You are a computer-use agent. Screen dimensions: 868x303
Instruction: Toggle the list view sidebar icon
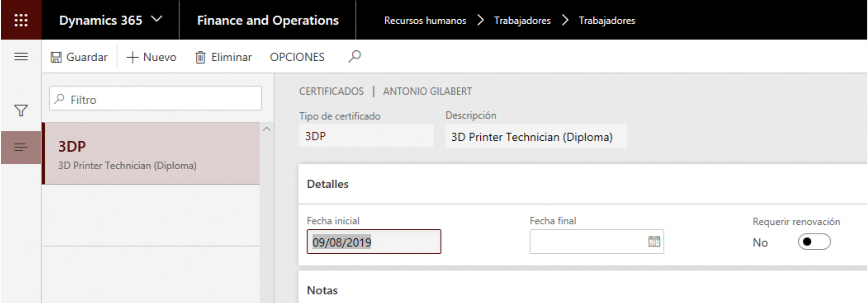point(21,147)
